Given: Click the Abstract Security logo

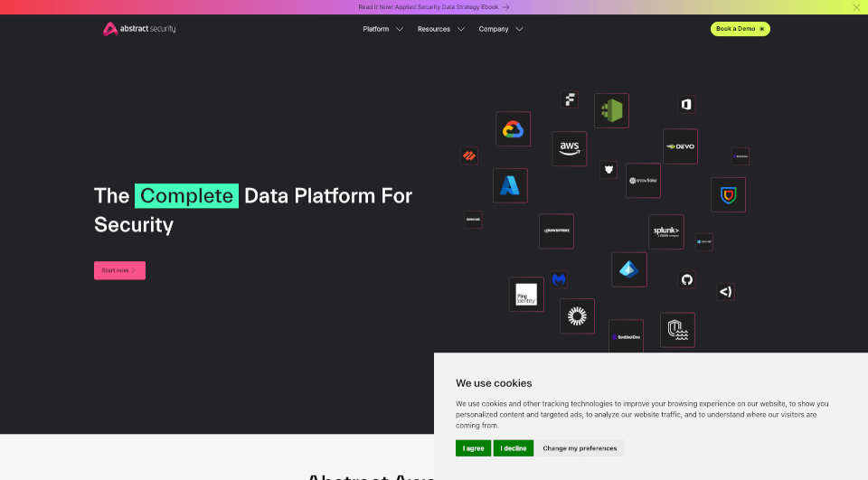Looking at the screenshot, I should [139, 29].
